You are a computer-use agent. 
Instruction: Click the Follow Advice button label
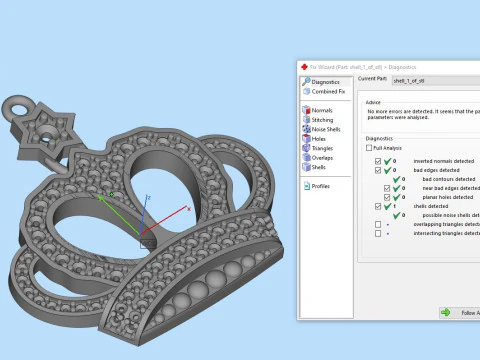coord(471,313)
